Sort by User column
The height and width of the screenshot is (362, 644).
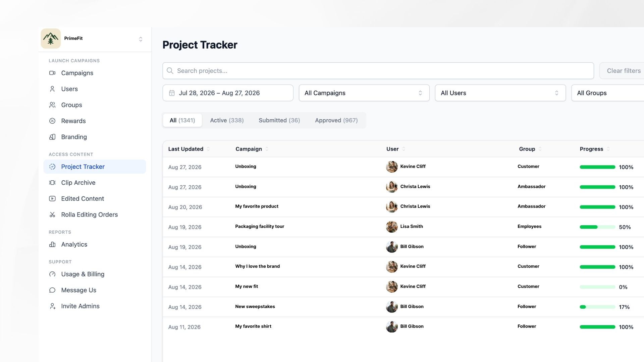click(x=396, y=149)
